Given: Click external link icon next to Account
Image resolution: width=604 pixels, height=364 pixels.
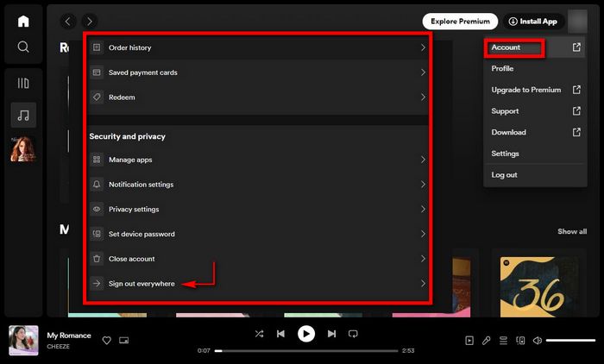Looking at the screenshot, I should click(x=576, y=47).
